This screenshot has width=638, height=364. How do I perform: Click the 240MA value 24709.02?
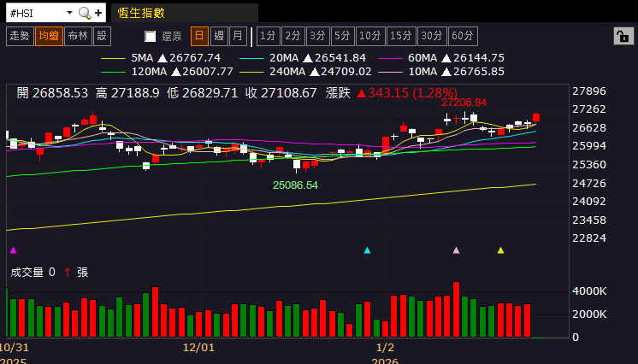(346, 72)
